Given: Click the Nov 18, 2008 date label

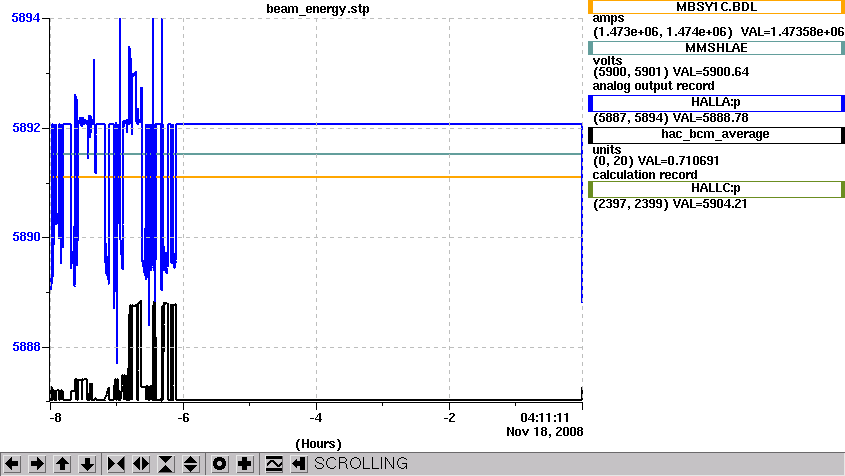Looking at the screenshot, I should [545, 432].
